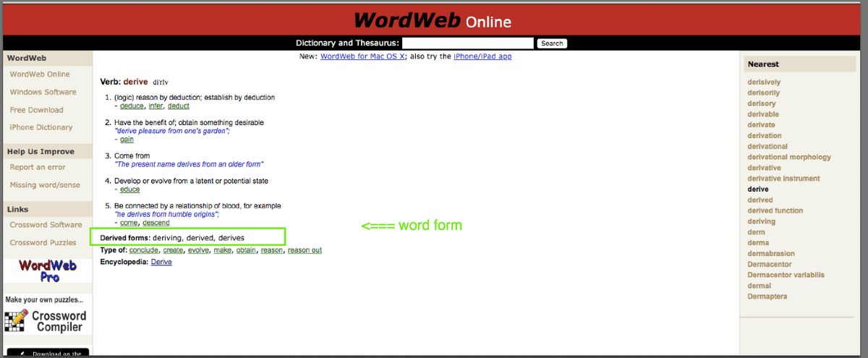Select derivative instrument in Nearest list

point(783,179)
